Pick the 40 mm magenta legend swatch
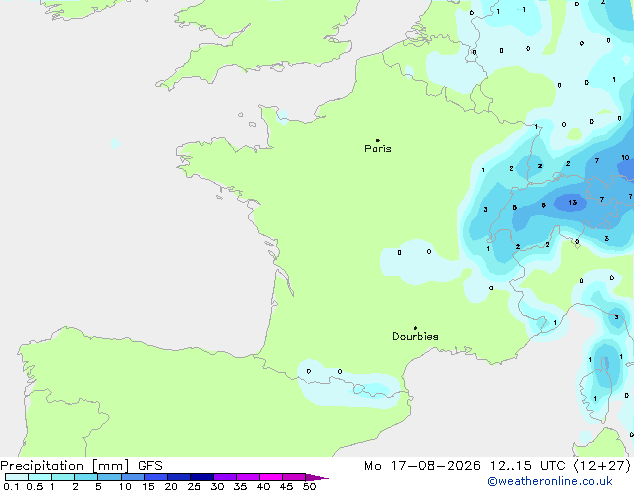 pyautogui.click(x=271, y=477)
